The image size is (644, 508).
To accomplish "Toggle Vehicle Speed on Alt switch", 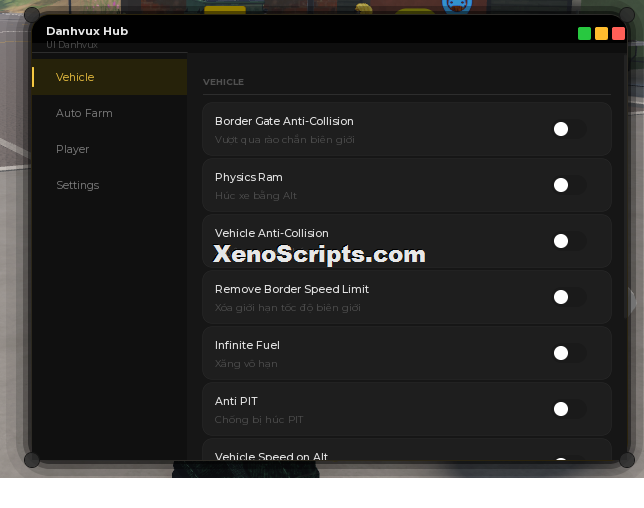I will 569,459.
